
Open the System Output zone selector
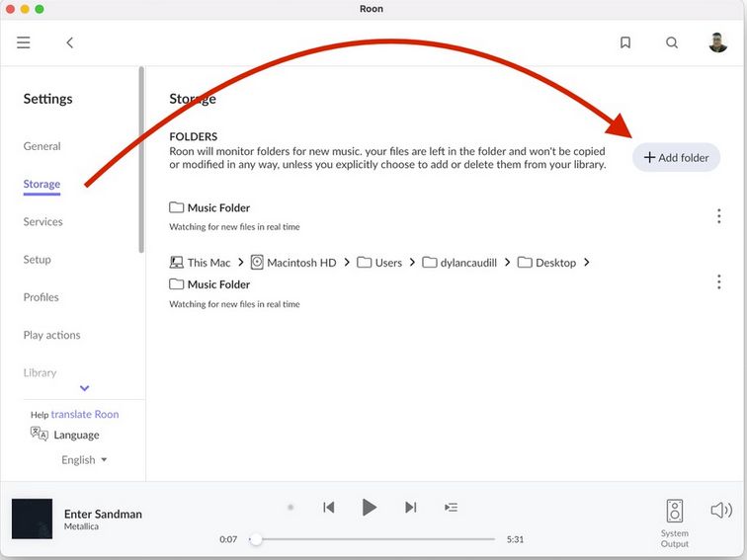coord(675,523)
